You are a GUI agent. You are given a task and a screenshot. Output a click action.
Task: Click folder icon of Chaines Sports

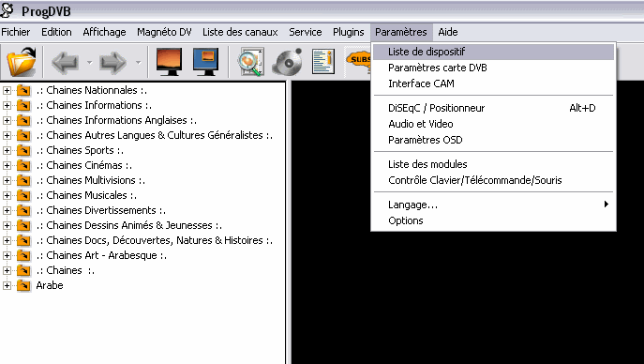(23, 150)
